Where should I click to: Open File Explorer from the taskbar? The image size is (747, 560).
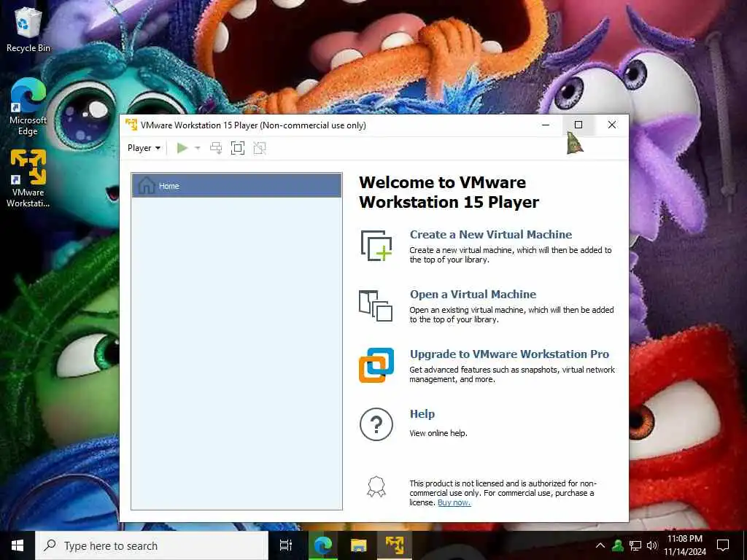pos(358,545)
